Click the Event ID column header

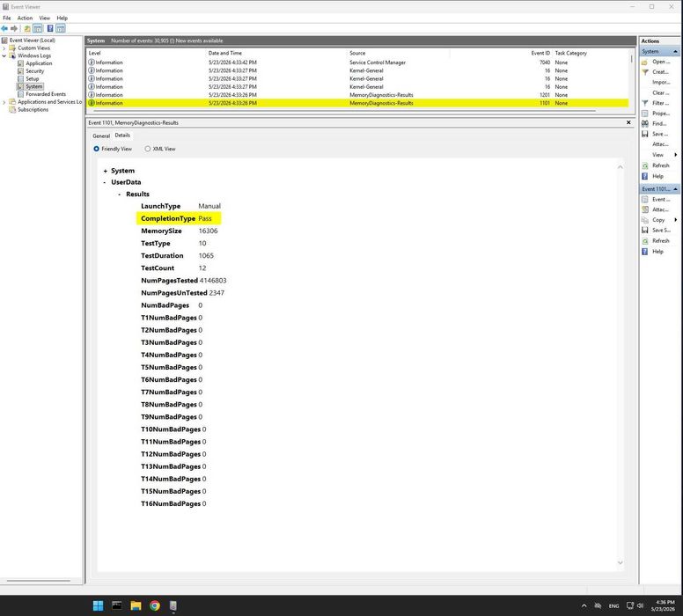(540, 53)
